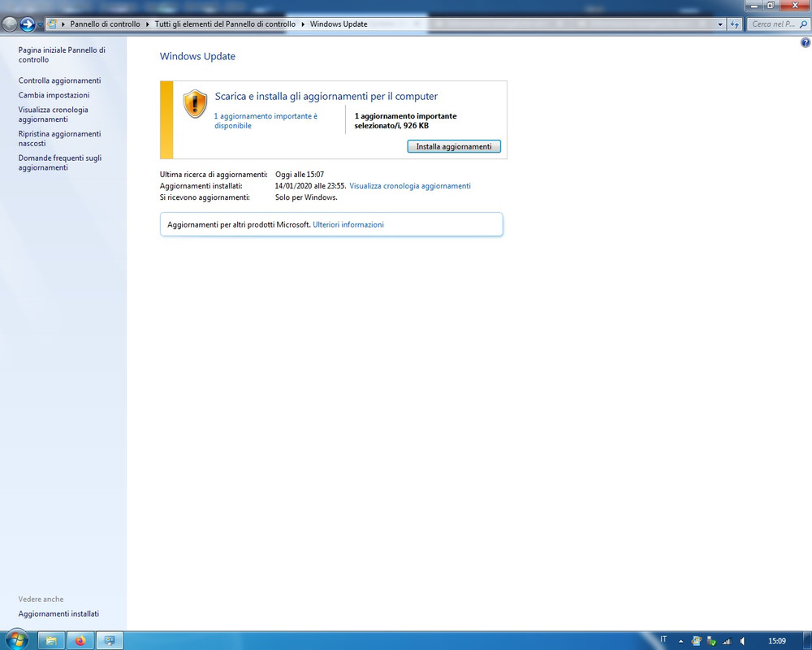
Task: Click Ripristina aggiornamenti nascosti
Action: click(59, 138)
